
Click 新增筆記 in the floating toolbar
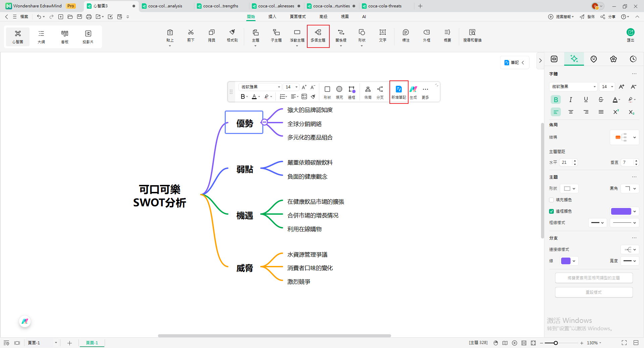(x=398, y=92)
